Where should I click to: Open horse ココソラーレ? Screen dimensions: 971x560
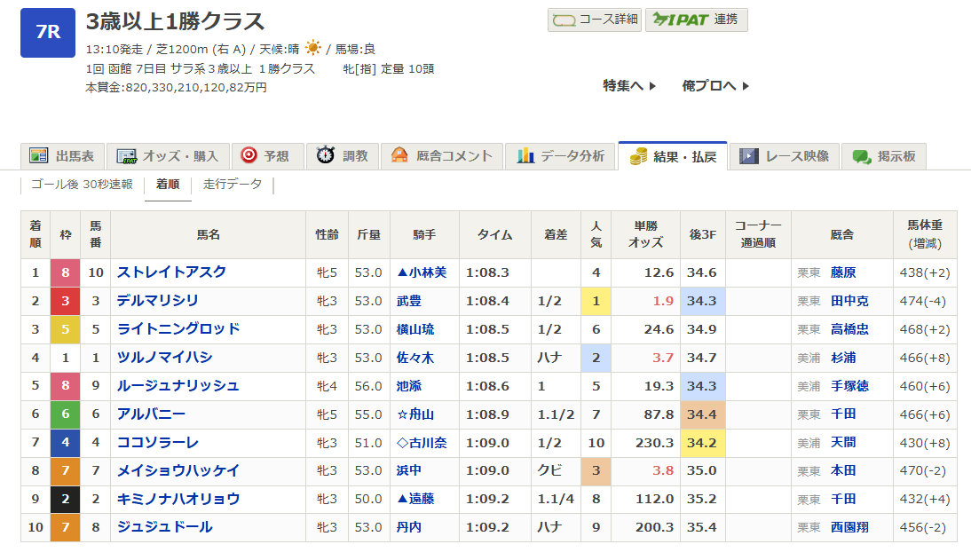(x=158, y=442)
